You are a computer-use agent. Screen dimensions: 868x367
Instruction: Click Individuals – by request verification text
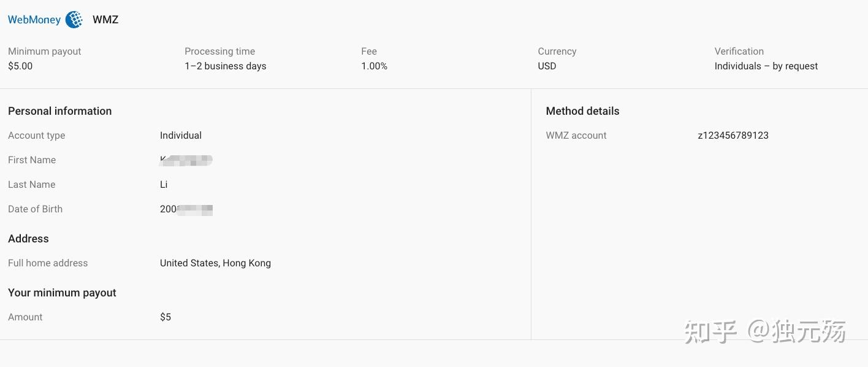coord(766,66)
